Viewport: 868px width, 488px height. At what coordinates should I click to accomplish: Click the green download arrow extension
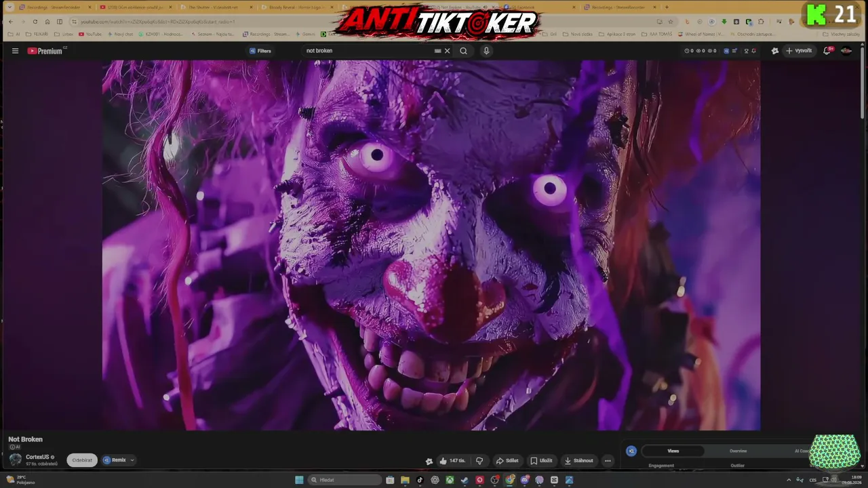(x=725, y=22)
